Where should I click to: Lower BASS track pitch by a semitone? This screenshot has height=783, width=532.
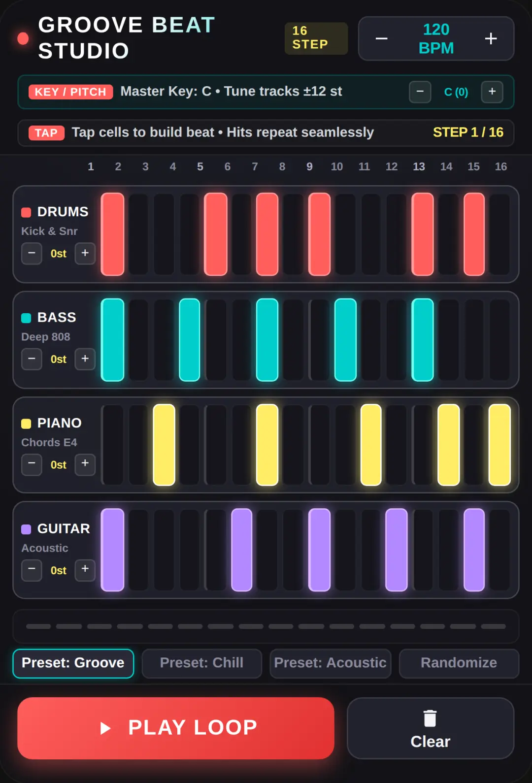pyautogui.click(x=32, y=359)
